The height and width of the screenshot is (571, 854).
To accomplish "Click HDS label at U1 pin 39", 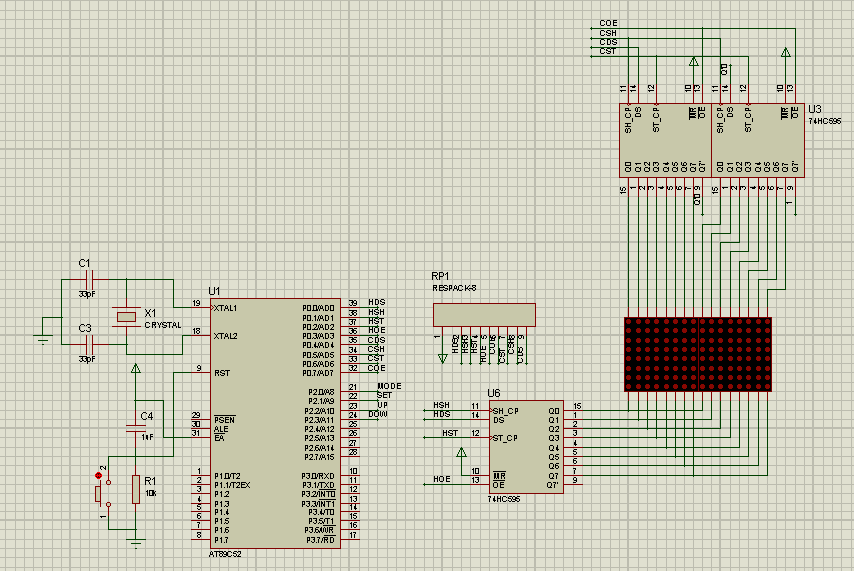I will point(376,302).
